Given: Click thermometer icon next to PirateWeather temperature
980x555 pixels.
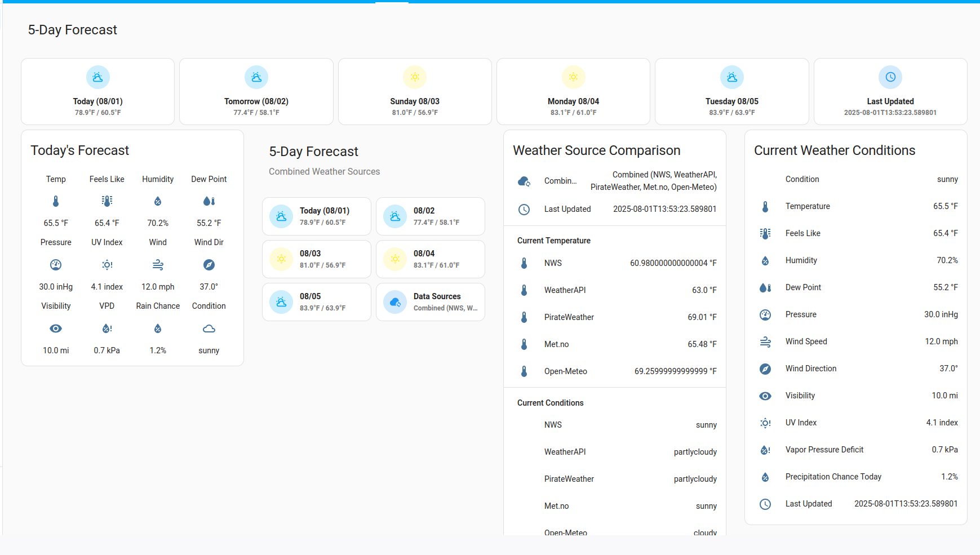Looking at the screenshot, I should point(524,317).
